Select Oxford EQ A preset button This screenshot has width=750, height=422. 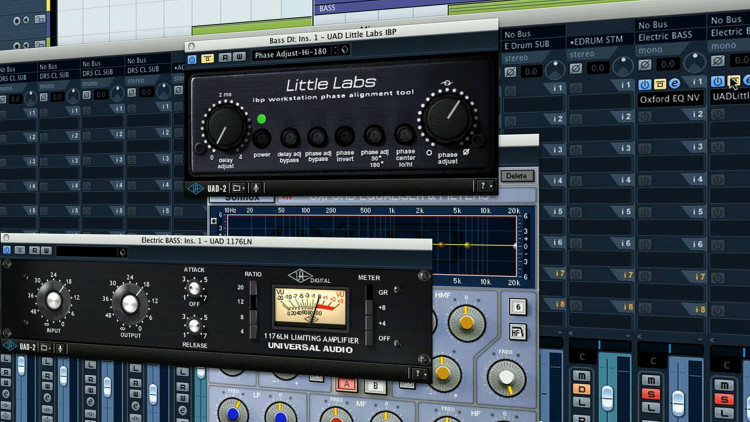(346, 384)
